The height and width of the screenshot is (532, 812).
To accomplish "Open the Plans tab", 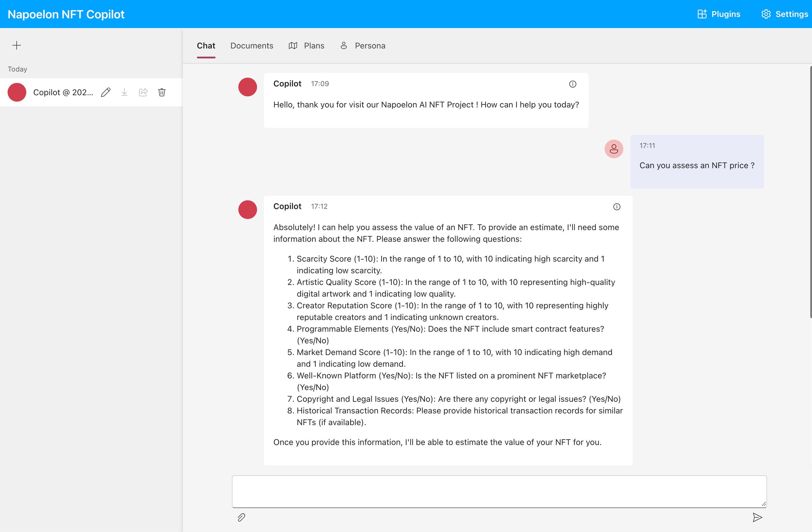I will click(306, 46).
